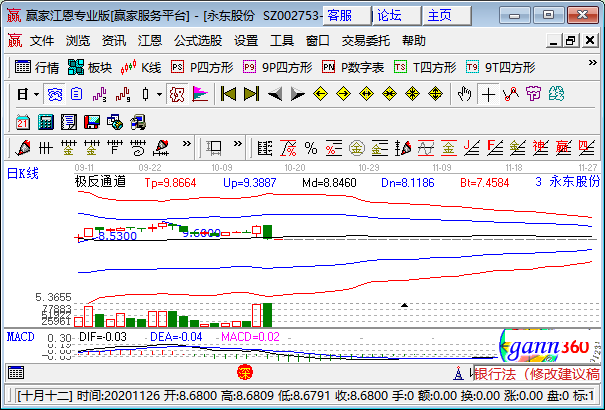Viewport: 605px width, 410px height.
Task: Click the purple stepped-line 3 icon
Action: [100, 94]
